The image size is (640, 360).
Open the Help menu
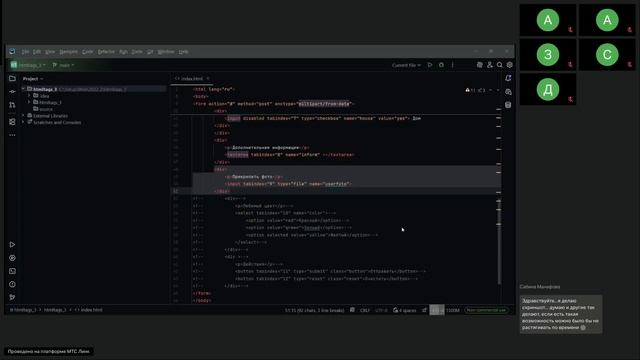tap(183, 51)
